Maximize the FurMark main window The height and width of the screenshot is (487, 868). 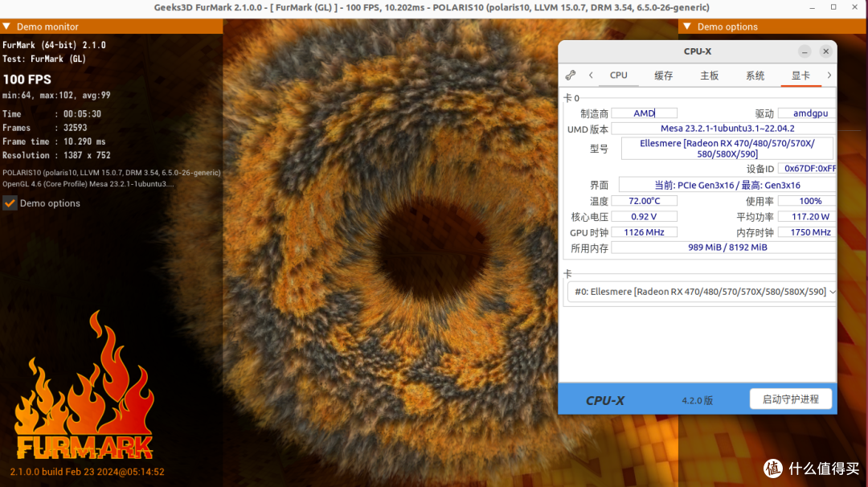point(833,7)
